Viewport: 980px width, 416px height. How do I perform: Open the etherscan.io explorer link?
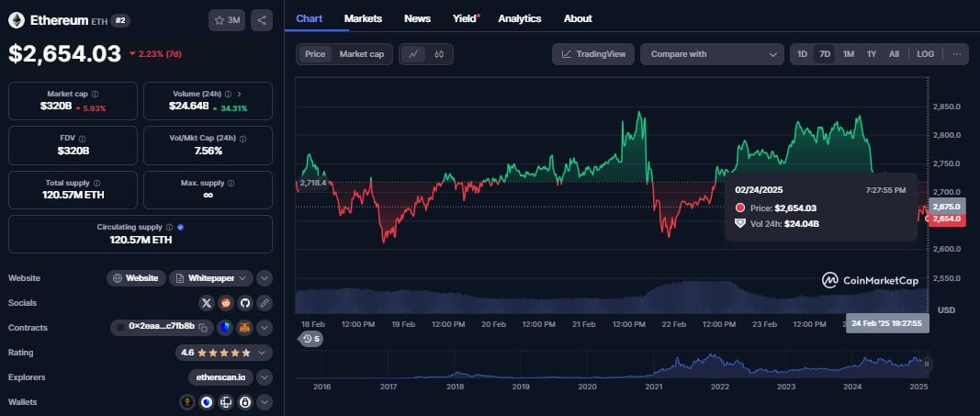point(220,377)
